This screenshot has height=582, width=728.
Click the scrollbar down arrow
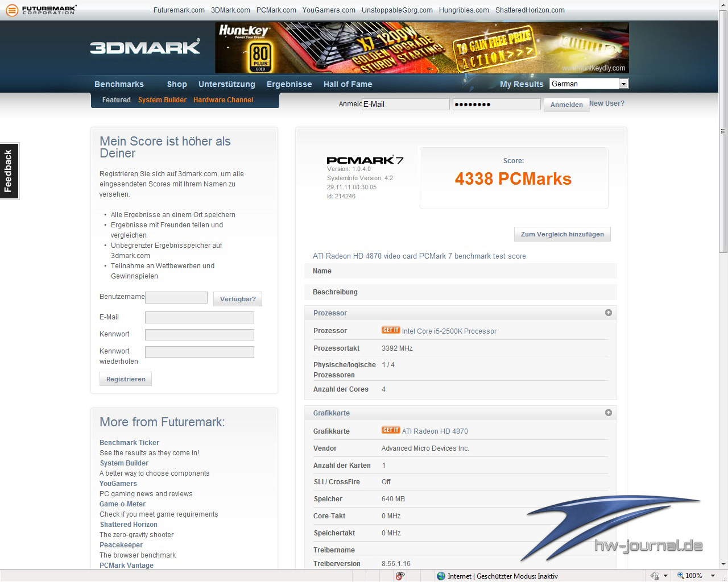click(723, 564)
